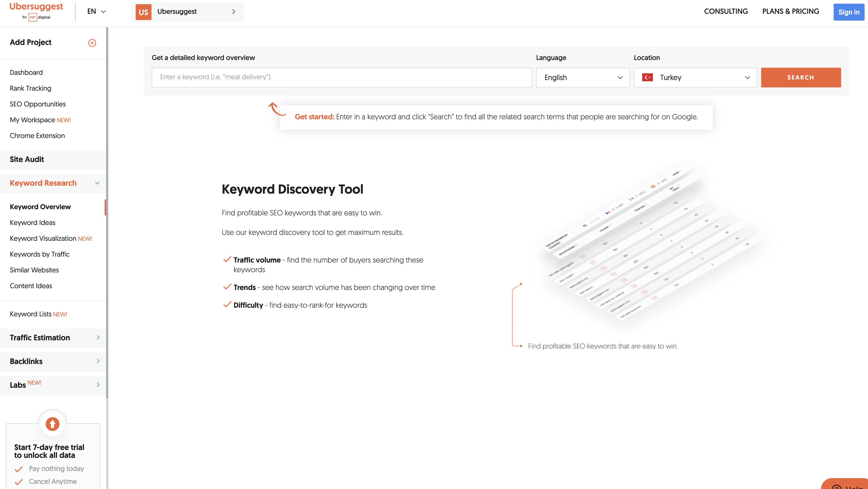Open Keyword Ideas
This screenshot has height=489, width=868.
click(33, 223)
